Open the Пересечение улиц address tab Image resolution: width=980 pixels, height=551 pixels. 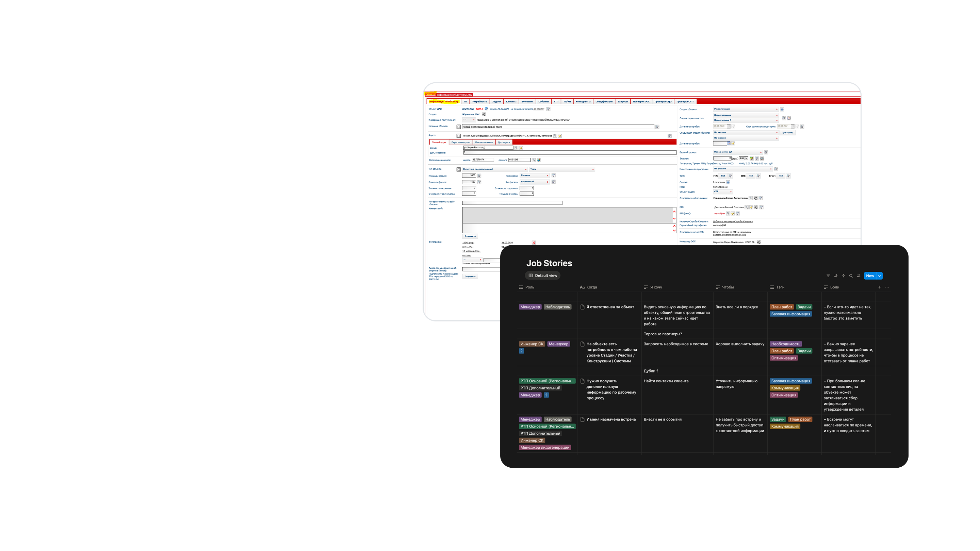461,142
